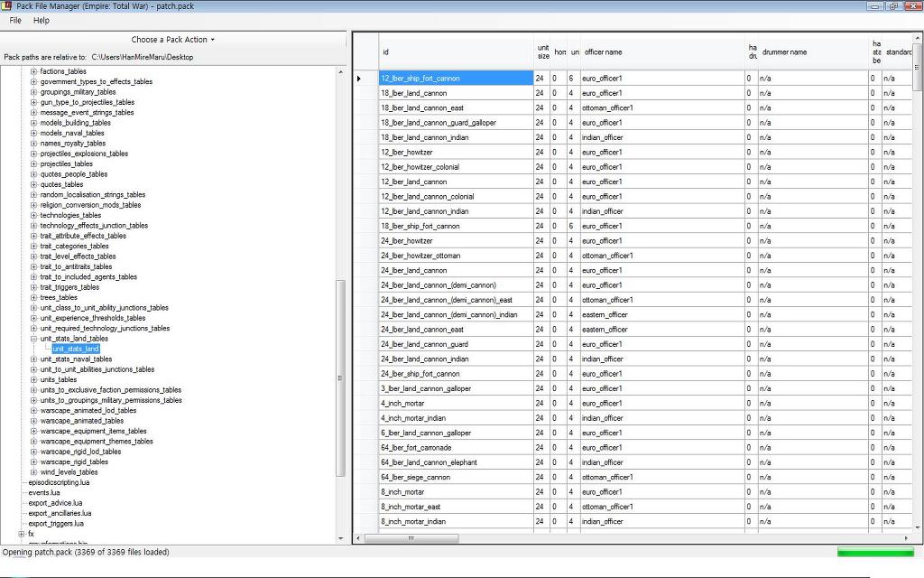This screenshot has width=924, height=578.
Task: Open the Help menu
Action: pos(42,20)
